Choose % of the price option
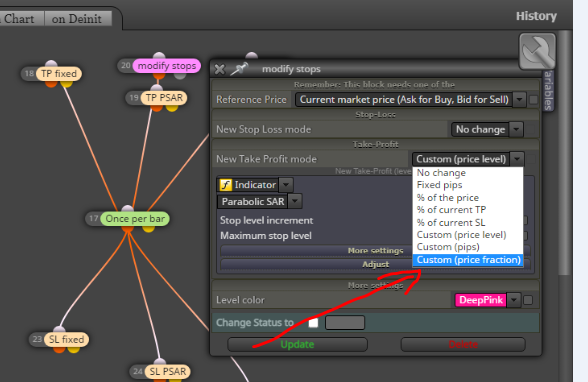Image resolution: width=588 pixels, height=382 pixels. (468, 198)
